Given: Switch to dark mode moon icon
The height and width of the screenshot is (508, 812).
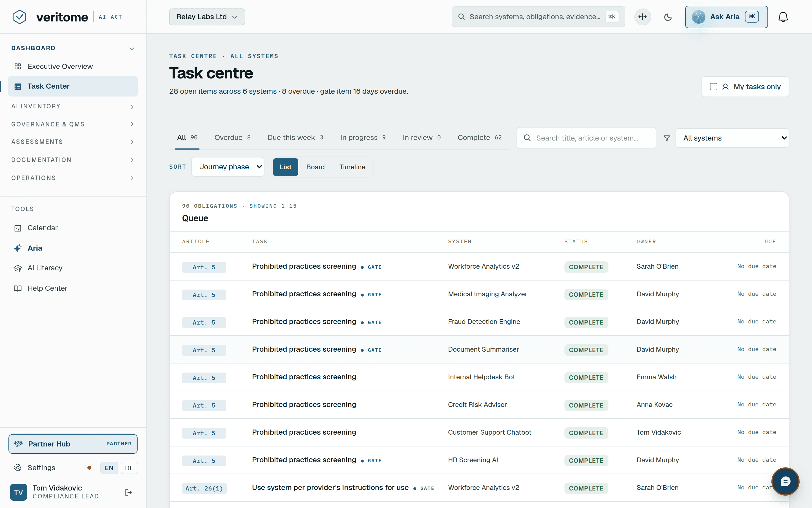Looking at the screenshot, I should coord(668,17).
